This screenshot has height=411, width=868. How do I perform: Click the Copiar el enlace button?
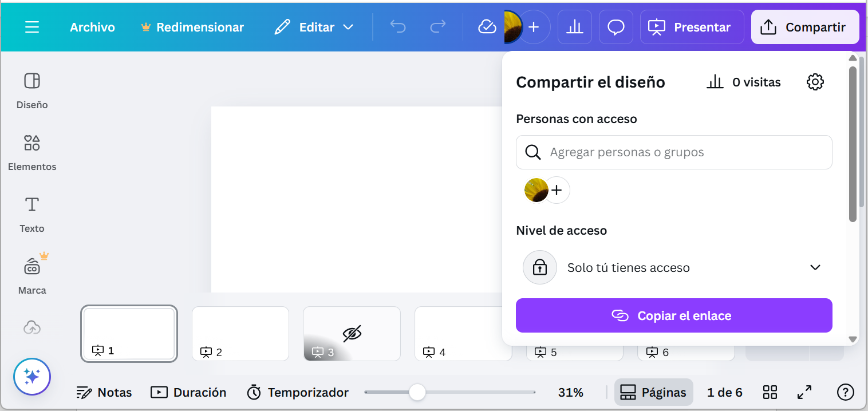673,315
